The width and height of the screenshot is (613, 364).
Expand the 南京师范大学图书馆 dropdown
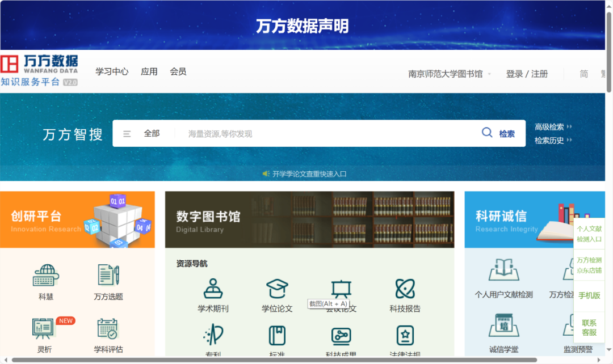click(450, 74)
